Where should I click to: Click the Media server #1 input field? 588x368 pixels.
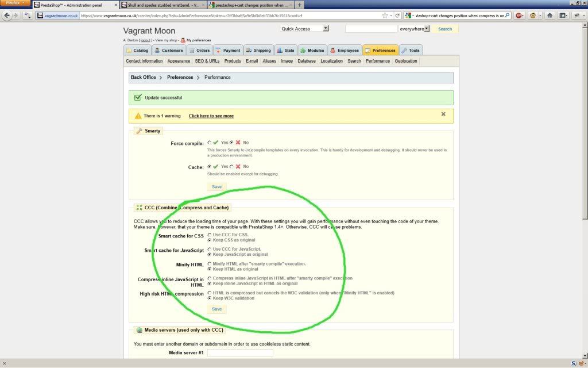coord(240,352)
